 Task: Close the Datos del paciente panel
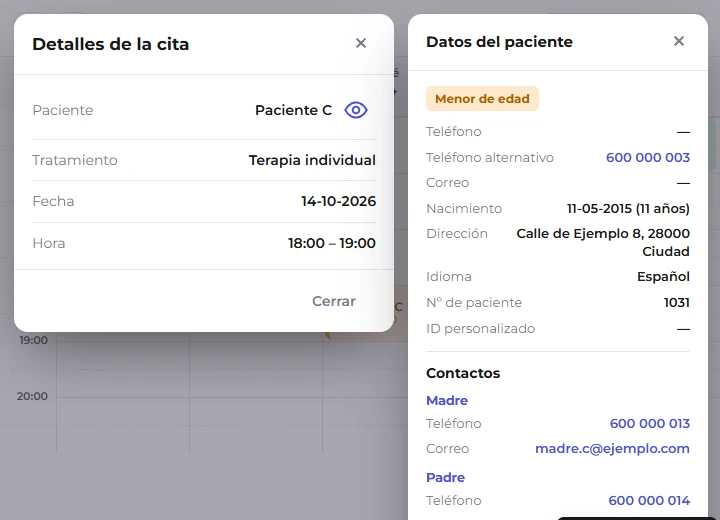(x=679, y=41)
